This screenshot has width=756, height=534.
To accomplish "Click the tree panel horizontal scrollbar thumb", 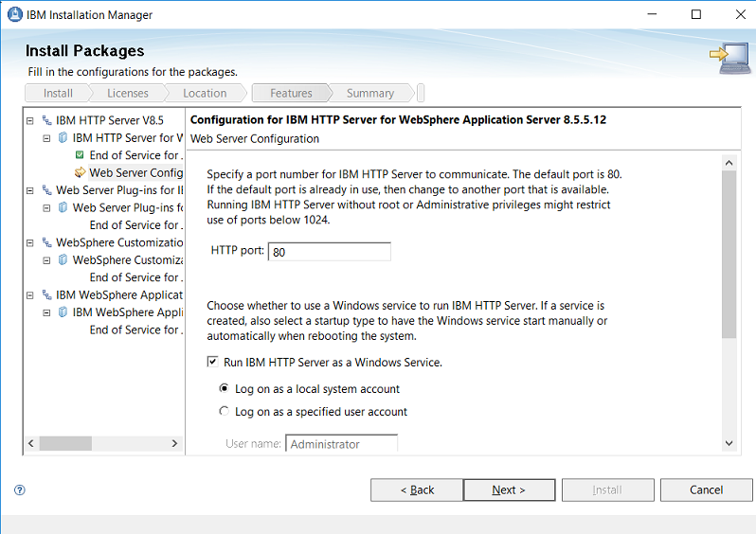I will coord(65,443).
